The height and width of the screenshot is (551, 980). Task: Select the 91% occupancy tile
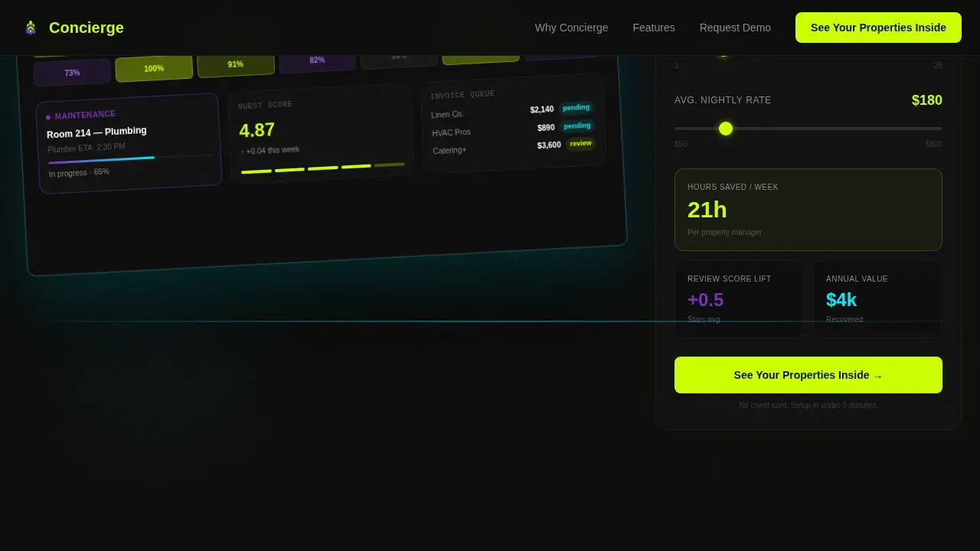(236, 64)
